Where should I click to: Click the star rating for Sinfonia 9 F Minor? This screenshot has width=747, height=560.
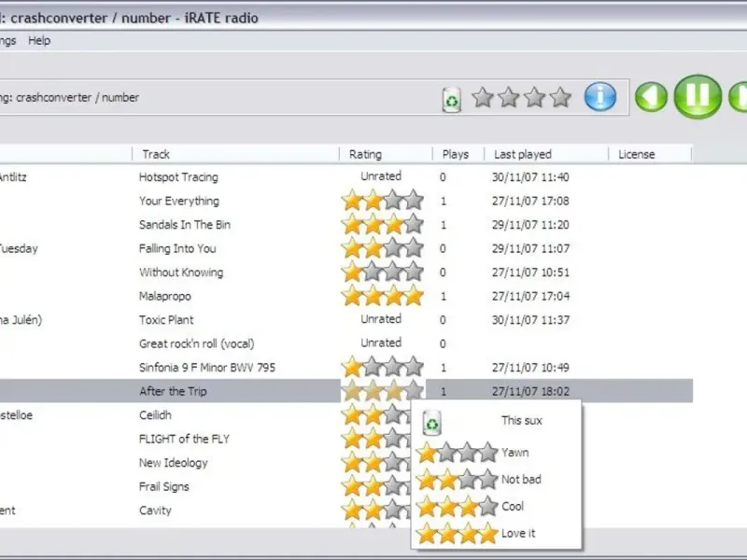click(x=383, y=367)
